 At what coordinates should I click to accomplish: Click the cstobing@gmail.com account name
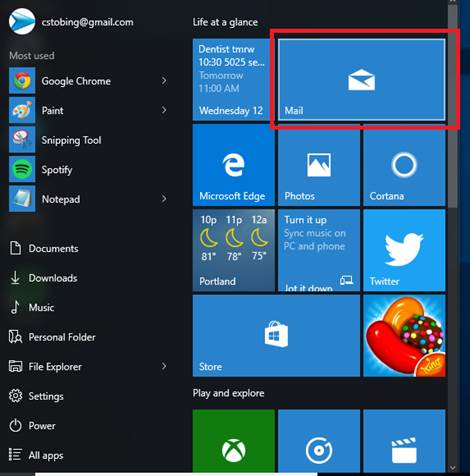click(87, 22)
